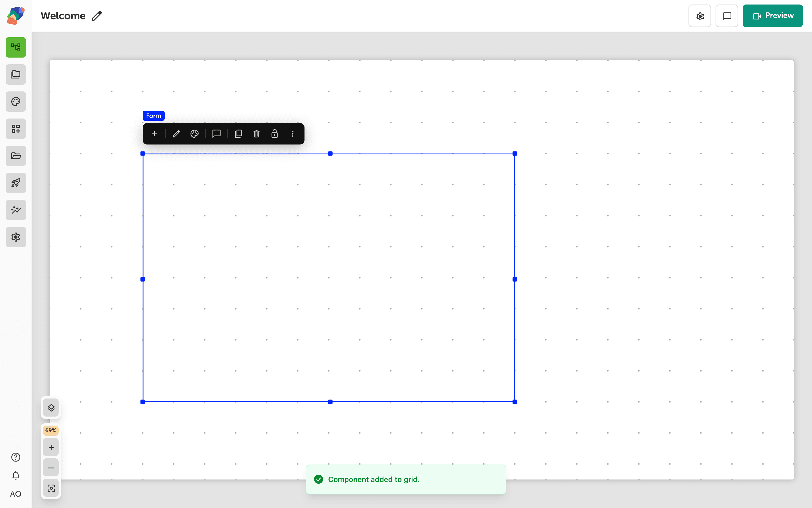
Task: Add element via Form toolbar plus
Action: point(154,134)
